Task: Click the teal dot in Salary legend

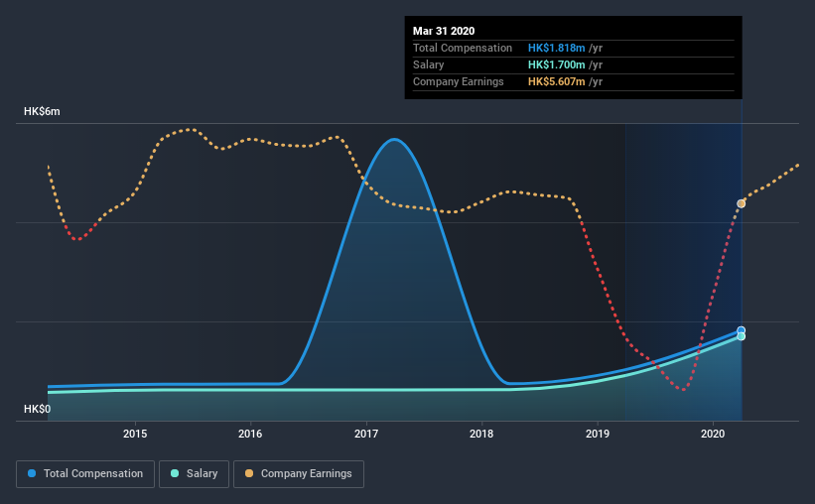Action: 175,473
